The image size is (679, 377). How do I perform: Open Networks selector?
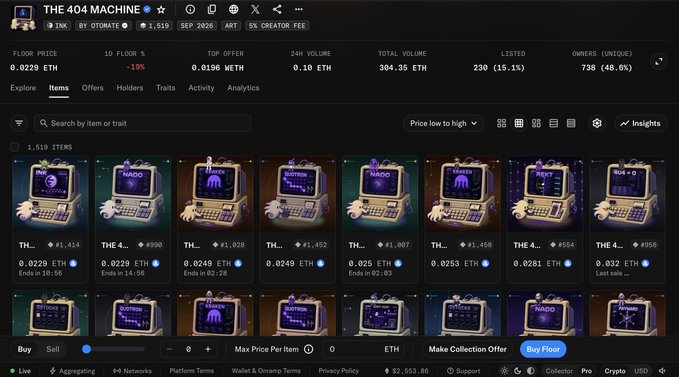pos(132,371)
